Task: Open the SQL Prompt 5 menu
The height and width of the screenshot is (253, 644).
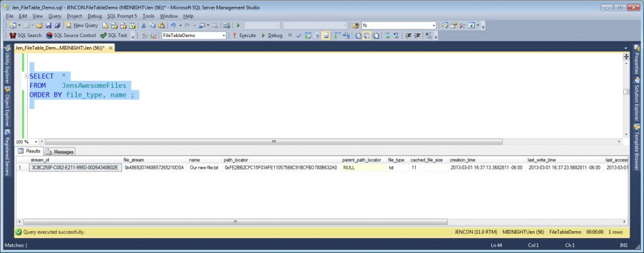Action: pyautogui.click(x=122, y=16)
